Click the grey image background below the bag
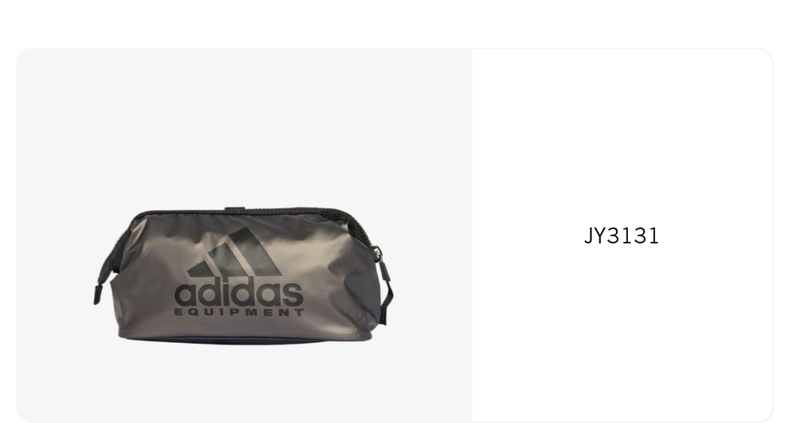Screen dimensions: 790x423 pos(244,385)
